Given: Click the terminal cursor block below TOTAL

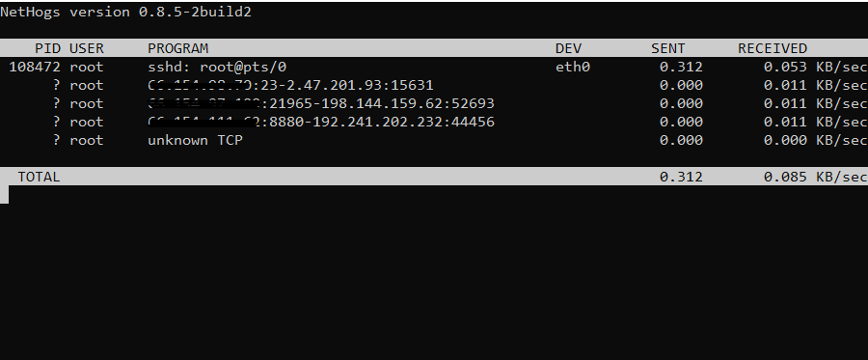Looking at the screenshot, I should [x=5, y=194].
